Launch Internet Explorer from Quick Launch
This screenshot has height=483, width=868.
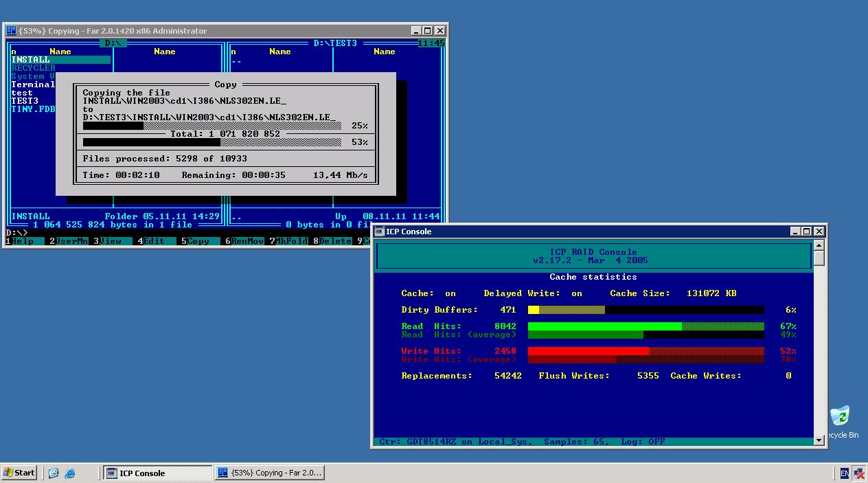pyautogui.click(x=69, y=473)
